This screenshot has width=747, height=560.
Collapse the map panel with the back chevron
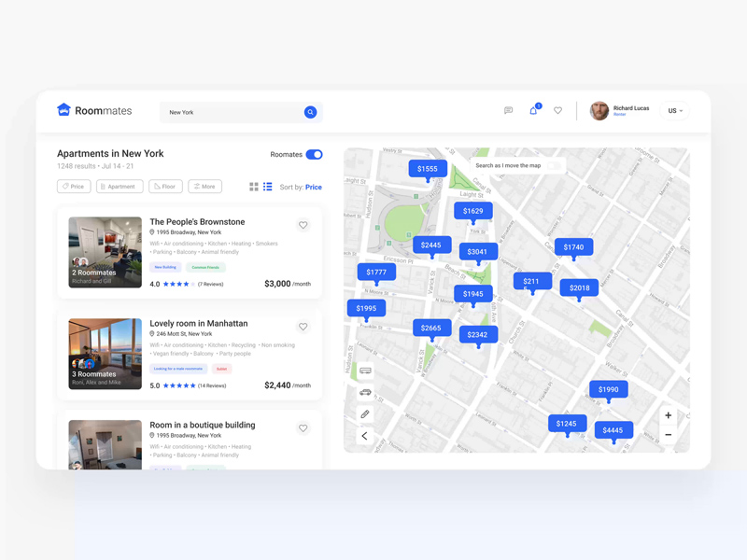click(x=364, y=436)
